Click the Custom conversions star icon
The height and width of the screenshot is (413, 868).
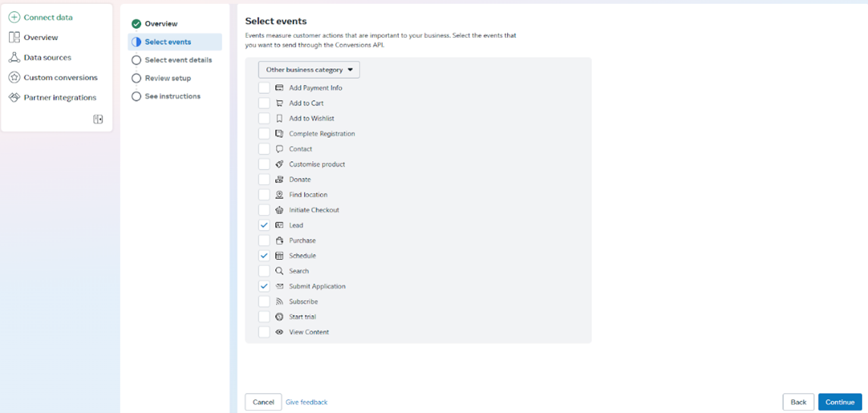tap(14, 77)
